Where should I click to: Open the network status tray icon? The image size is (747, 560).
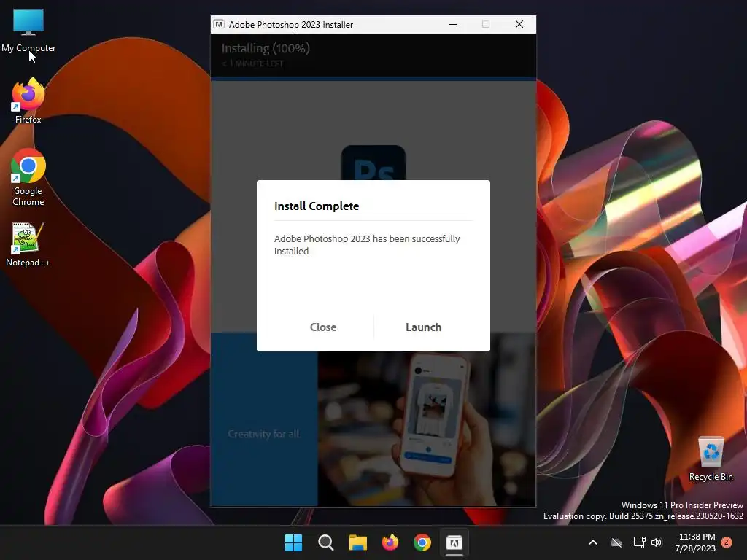pyautogui.click(x=639, y=542)
